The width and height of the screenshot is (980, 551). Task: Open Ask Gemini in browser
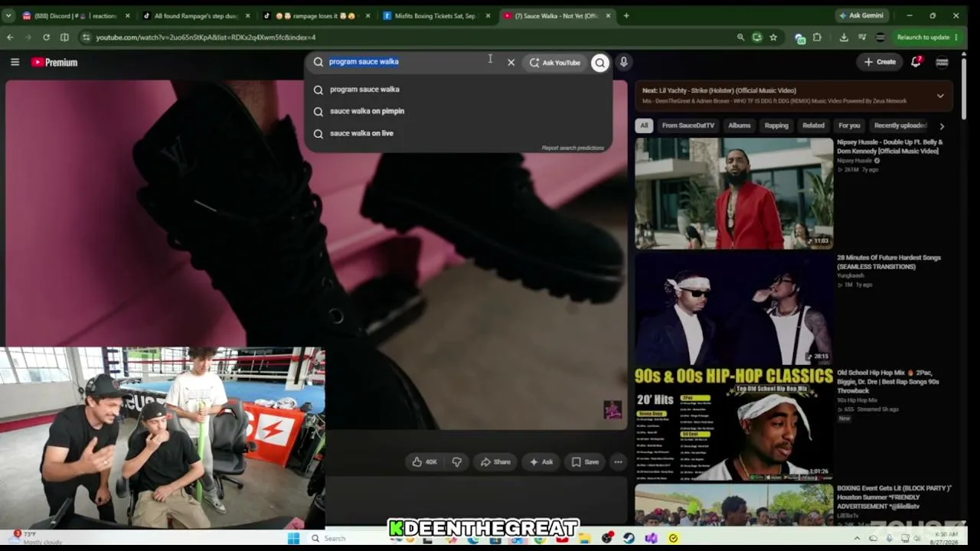[x=861, y=15]
